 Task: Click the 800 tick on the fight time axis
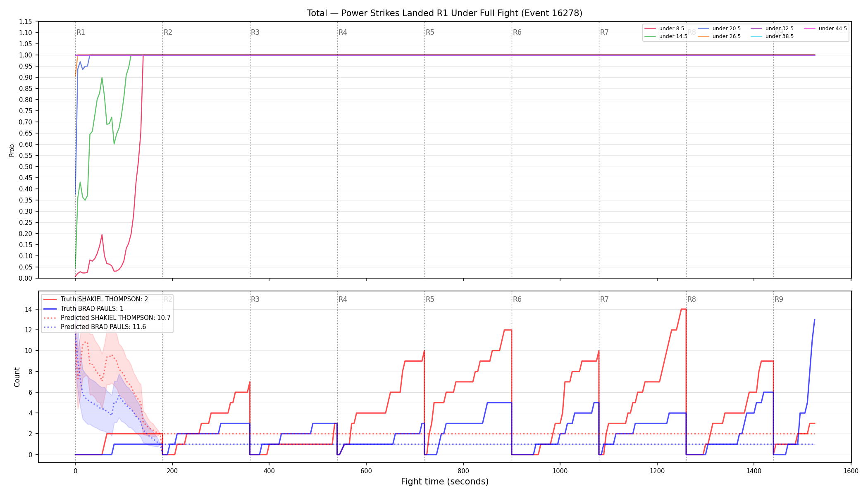(x=463, y=471)
